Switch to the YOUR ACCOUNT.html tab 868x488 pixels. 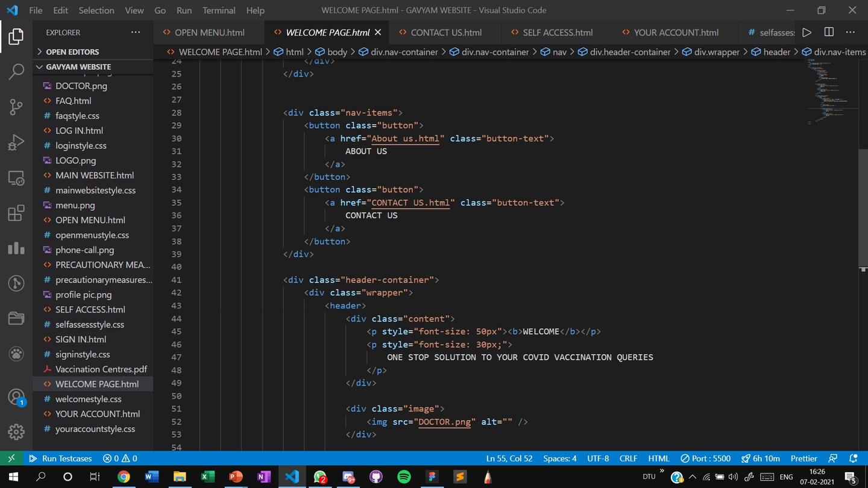tap(676, 33)
